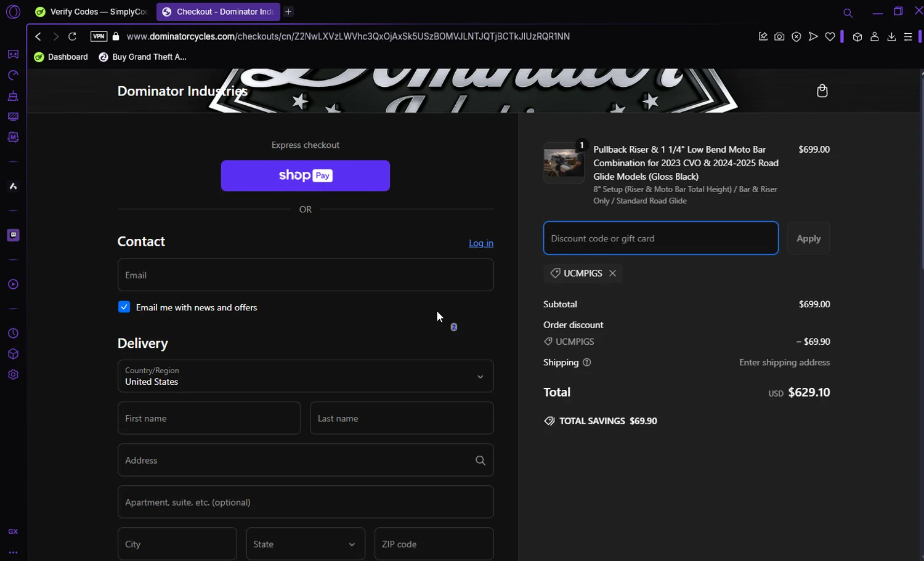This screenshot has height=561, width=924.
Task: Select the Checkout Dominator Industries tab
Action: pos(218,12)
